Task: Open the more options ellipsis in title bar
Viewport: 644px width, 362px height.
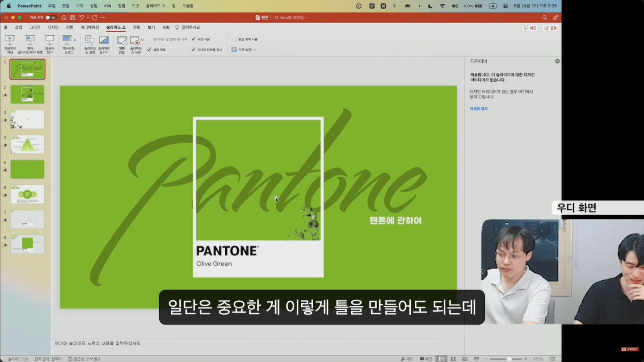Action: 103,17
